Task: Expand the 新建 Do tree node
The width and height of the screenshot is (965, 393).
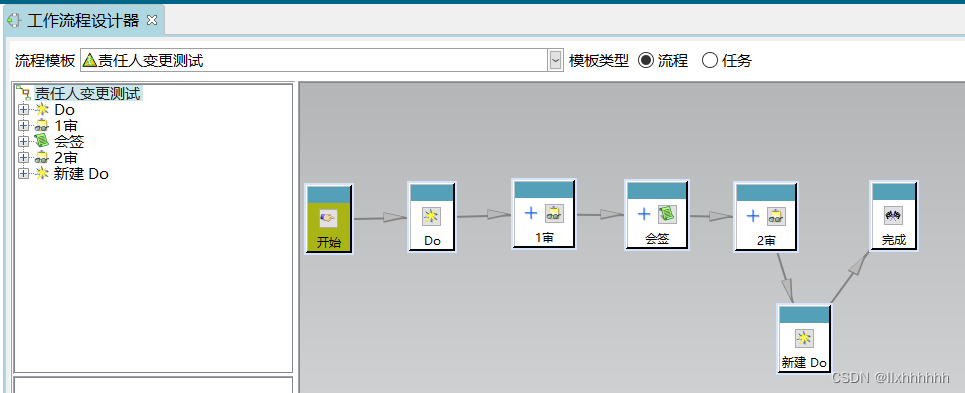Action: click(24, 174)
